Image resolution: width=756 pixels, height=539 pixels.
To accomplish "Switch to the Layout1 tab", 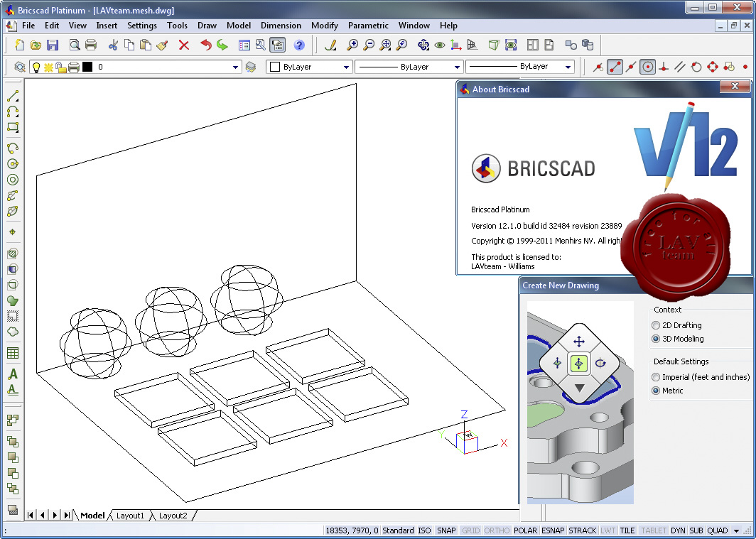I will (130, 516).
